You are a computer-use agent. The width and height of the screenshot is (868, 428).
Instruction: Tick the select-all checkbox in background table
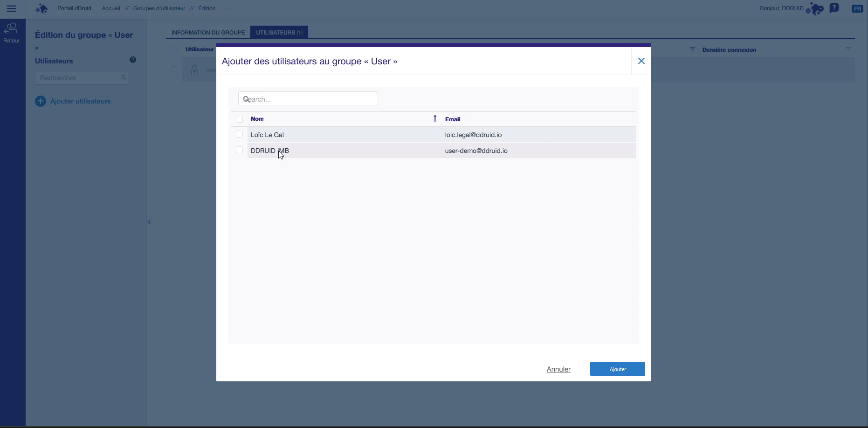(x=174, y=49)
